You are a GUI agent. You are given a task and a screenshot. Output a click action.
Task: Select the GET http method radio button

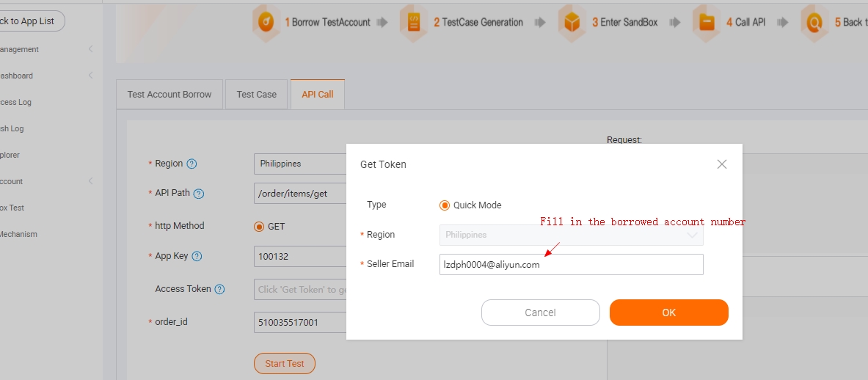259,227
